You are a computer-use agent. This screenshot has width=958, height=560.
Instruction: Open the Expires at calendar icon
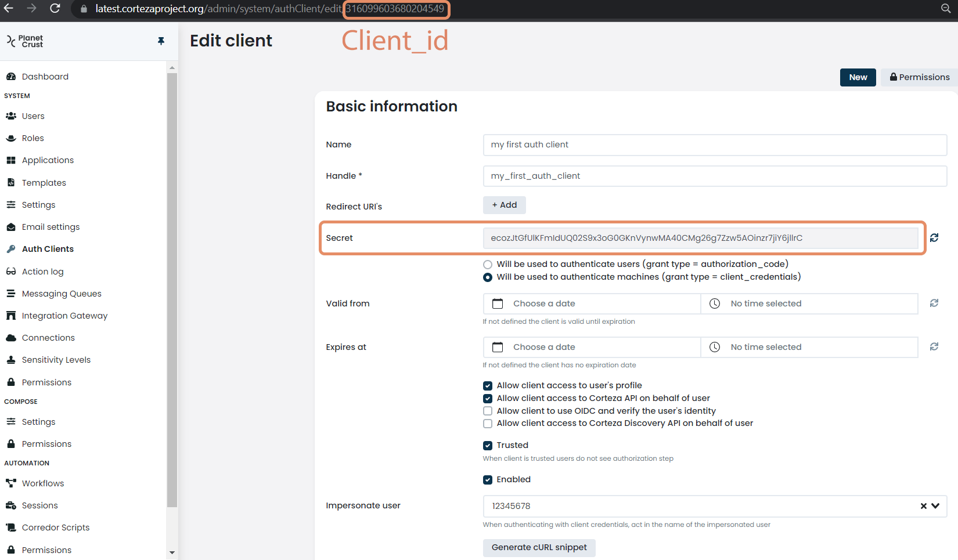[498, 347]
